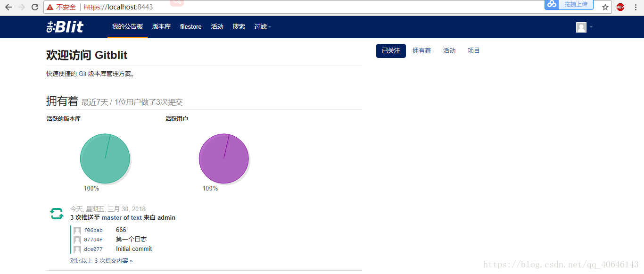
Task: Open 我的公告板 dashboard tab
Action: 127,27
